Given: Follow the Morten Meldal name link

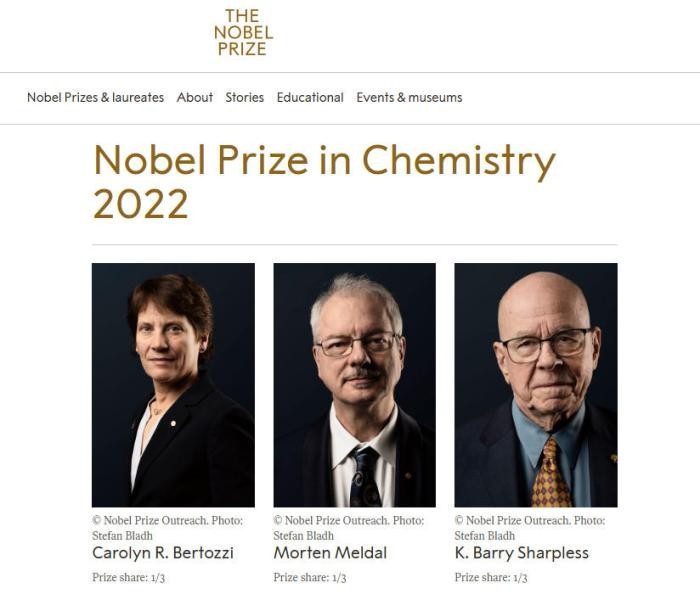Looking at the screenshot, I should (x=330, y=553).
